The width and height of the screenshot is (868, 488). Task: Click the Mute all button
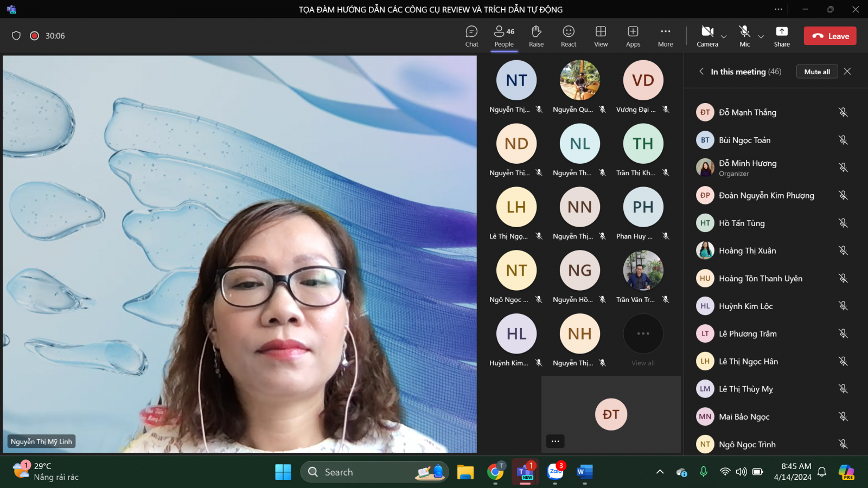(816, 72)
